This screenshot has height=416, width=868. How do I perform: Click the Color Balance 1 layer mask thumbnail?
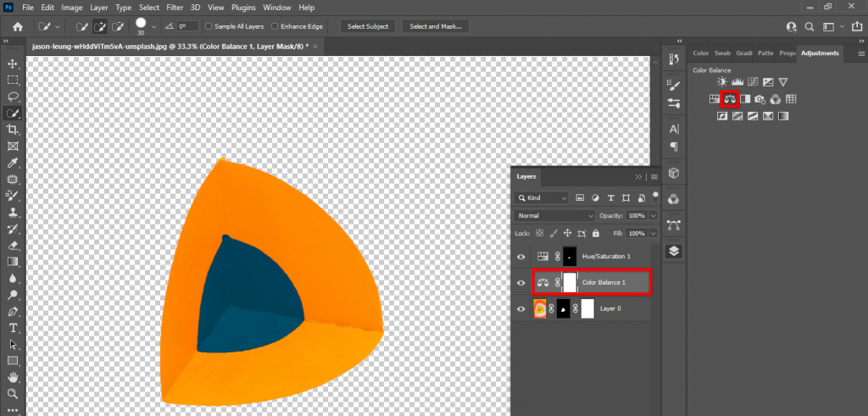coord(570,282)
